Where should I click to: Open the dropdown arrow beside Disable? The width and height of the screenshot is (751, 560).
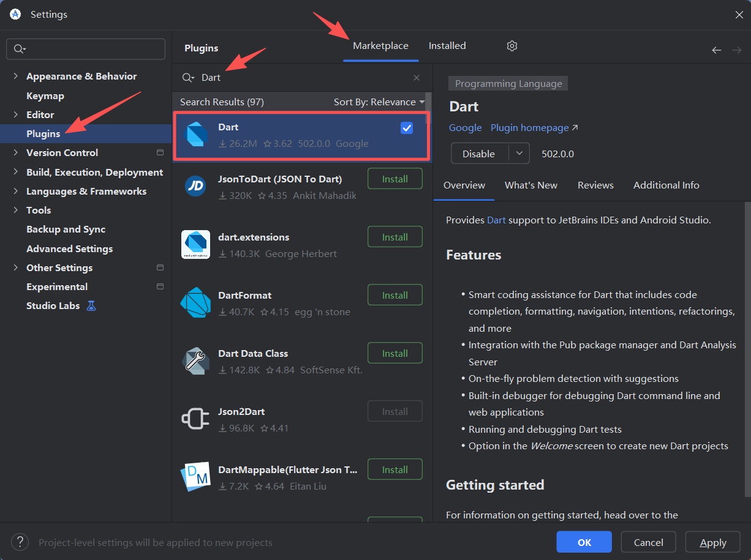pos(519,154)
